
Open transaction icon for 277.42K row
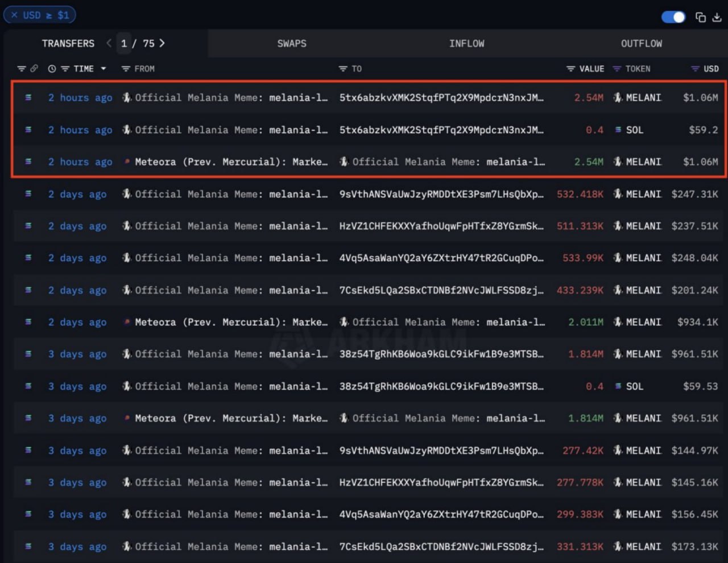pyautogui.click(x=28, y=450)
